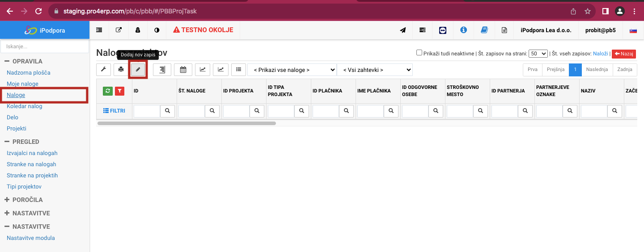Click search icon for NAZIV column
Viewport: 644px width, 252px height.
[614, 111]
